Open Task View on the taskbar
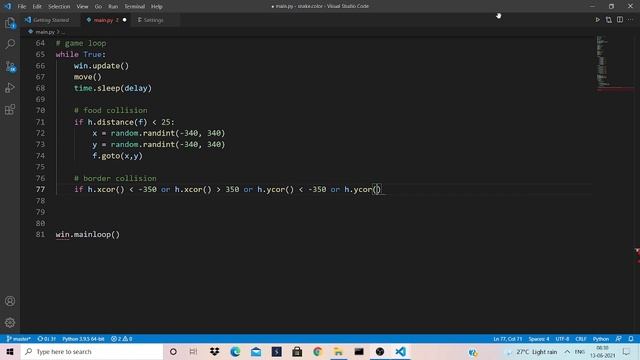Image resolution: width=640 pixels, height=360 pixels. [x=193, y=351]
